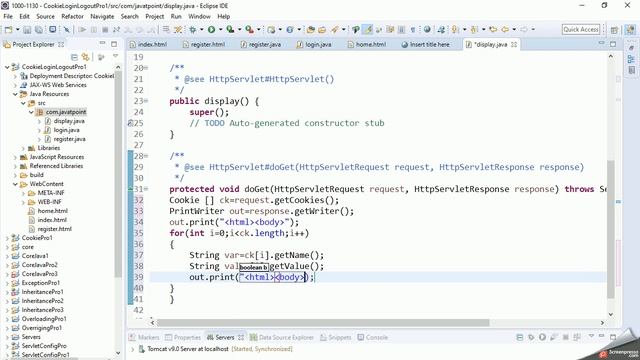Click the green Run button icon
The image size is (640, 360).
pos(211,29)
